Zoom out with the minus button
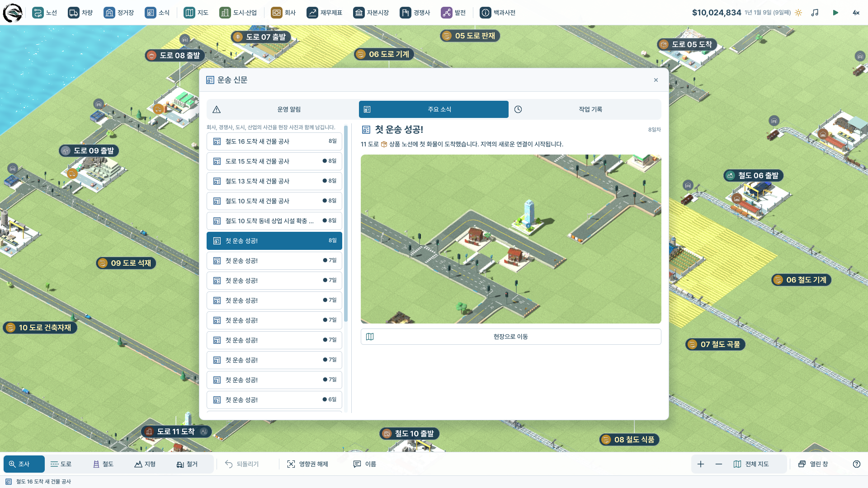 coord(719,464)
